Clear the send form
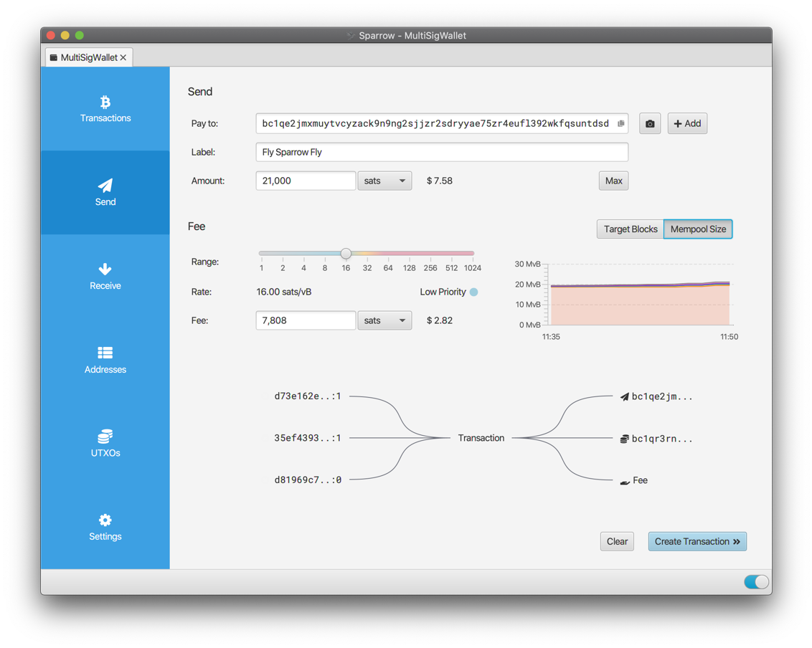812x648 pixels. pyautogui.click(x=617, y=541)
